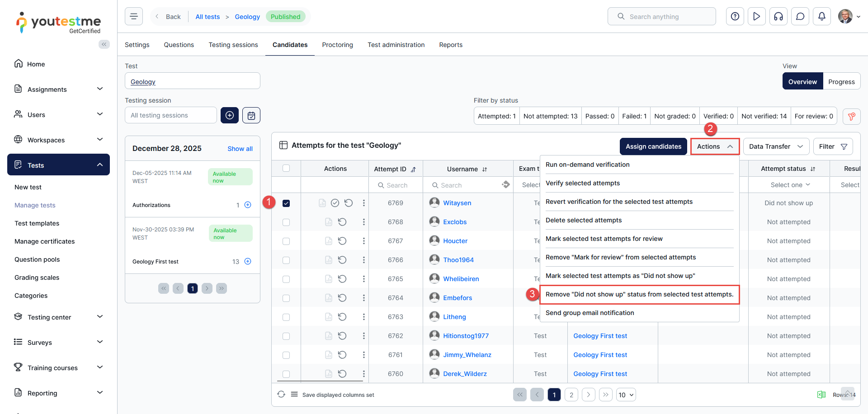Click the clear filters funnel icon
868x414 pixels.
click(x=851, y=116)
